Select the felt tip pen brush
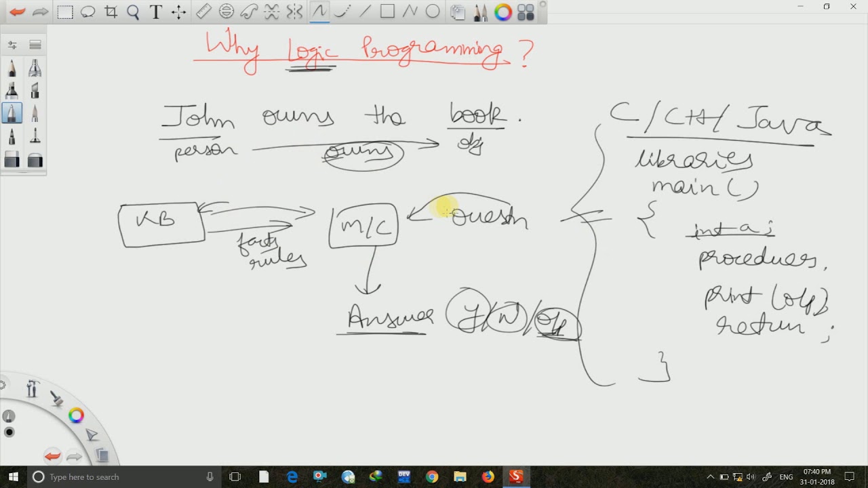 coord(12,136)
